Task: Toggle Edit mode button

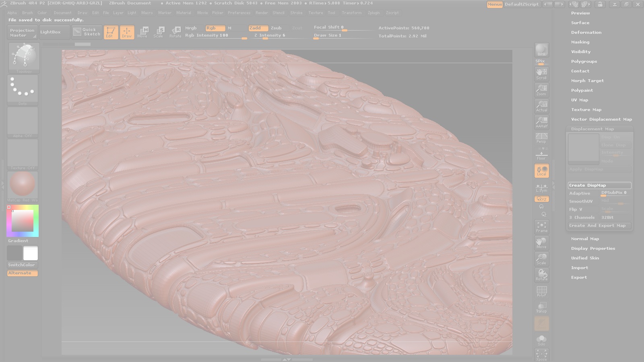Action: (111, 32)
